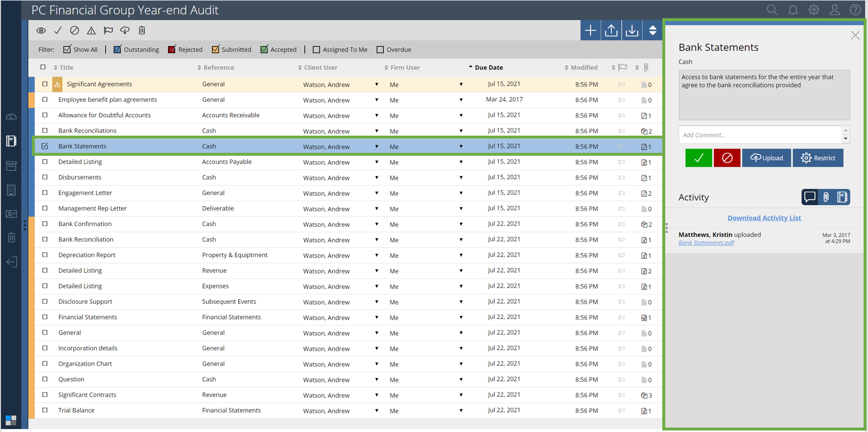Open the notifications bell icon
The width and height of the screenshot is (868, 432).
click(793, 10)
